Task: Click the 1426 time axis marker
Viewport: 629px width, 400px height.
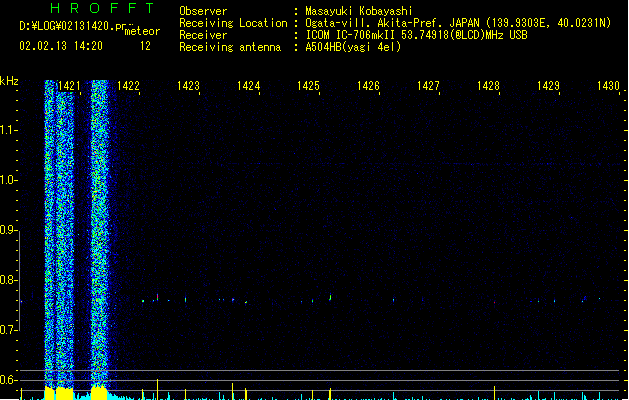Action: point(368,86)
